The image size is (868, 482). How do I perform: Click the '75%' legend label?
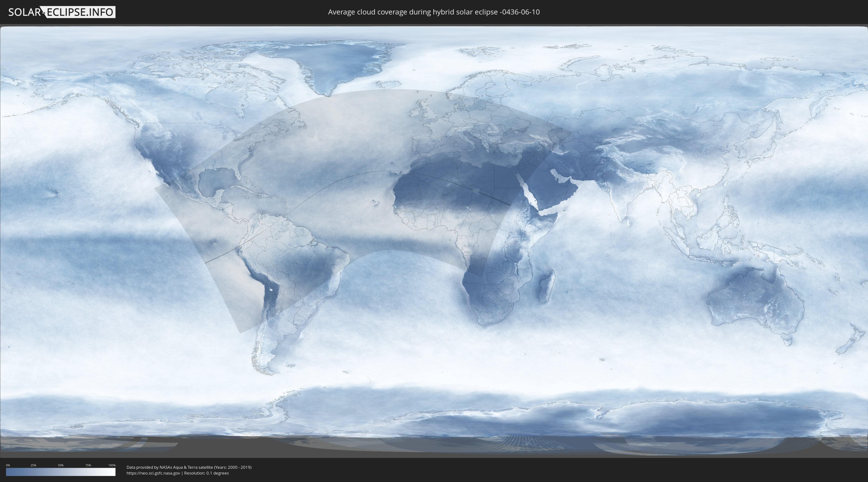point(88,465)
